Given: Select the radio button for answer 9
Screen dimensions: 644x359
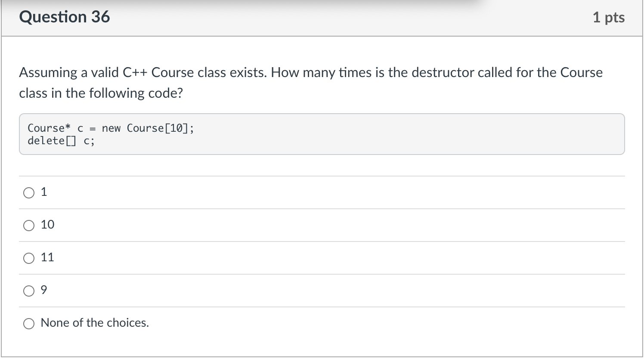Looking at the screenshot, I should 28,291.
